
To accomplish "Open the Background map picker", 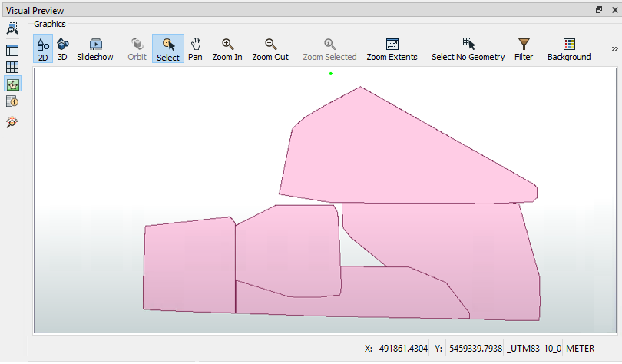I will click(x=569, y=49).
